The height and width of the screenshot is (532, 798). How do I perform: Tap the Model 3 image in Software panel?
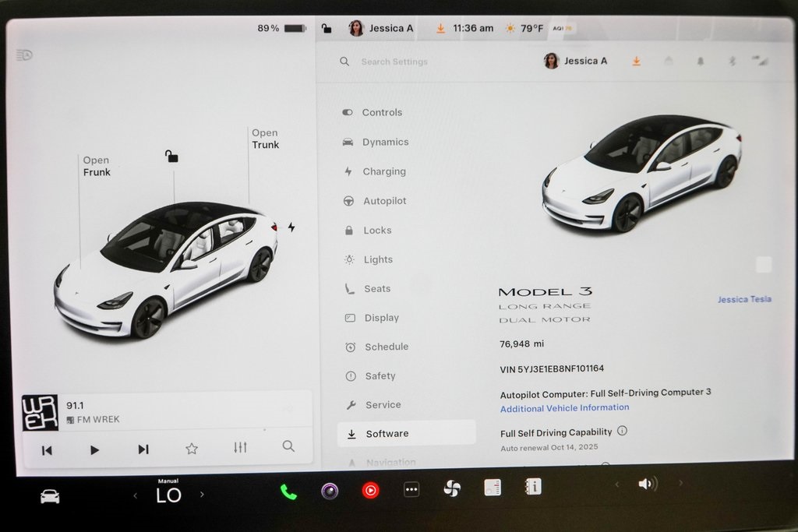(642, 174)
